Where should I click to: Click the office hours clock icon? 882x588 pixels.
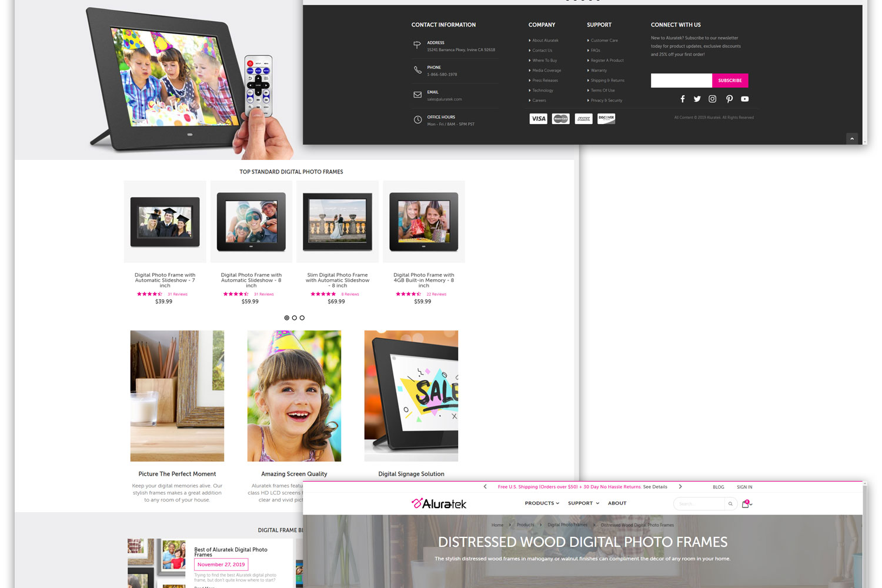pyautogui.click(x=417, y=119)
